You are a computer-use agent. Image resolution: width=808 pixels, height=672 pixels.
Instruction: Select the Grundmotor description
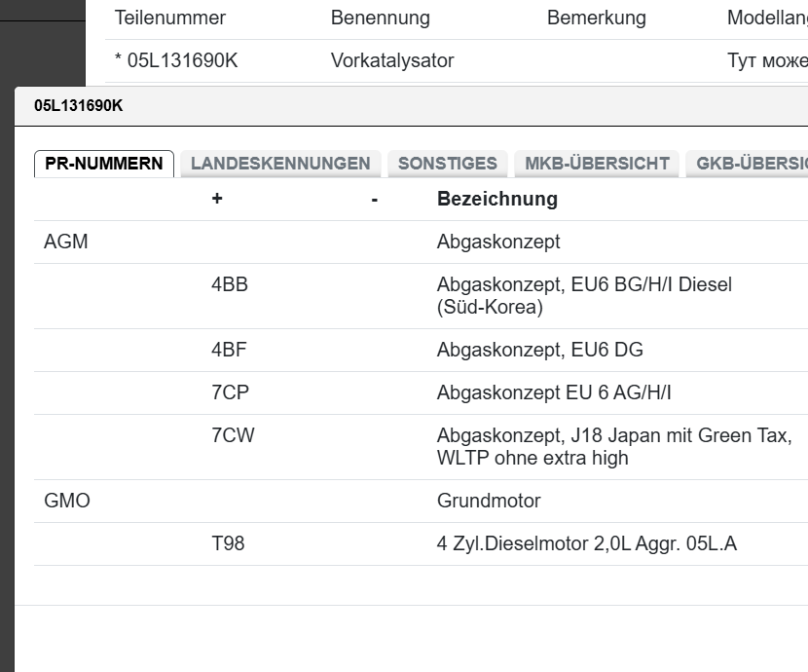489,501
